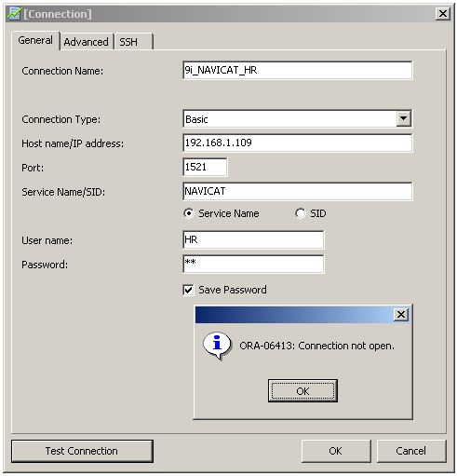Select the General tab
This screenshot has width=457, height=476.
click(35, 40)
